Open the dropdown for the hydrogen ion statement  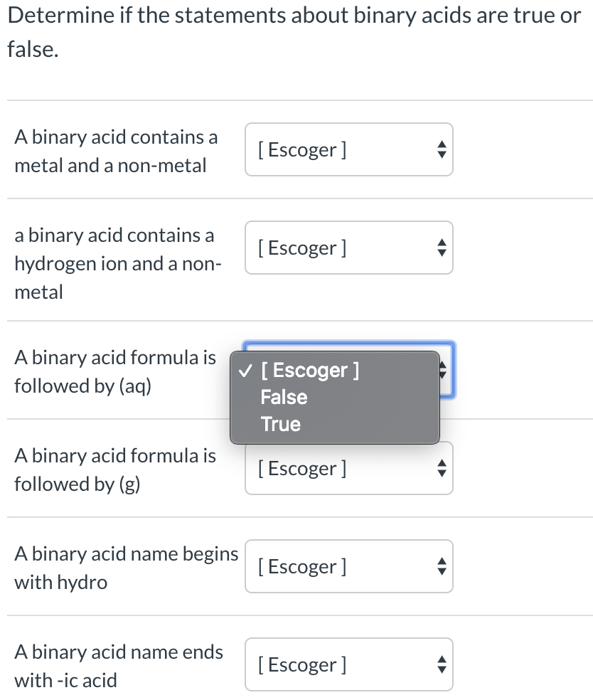point(348,248)
